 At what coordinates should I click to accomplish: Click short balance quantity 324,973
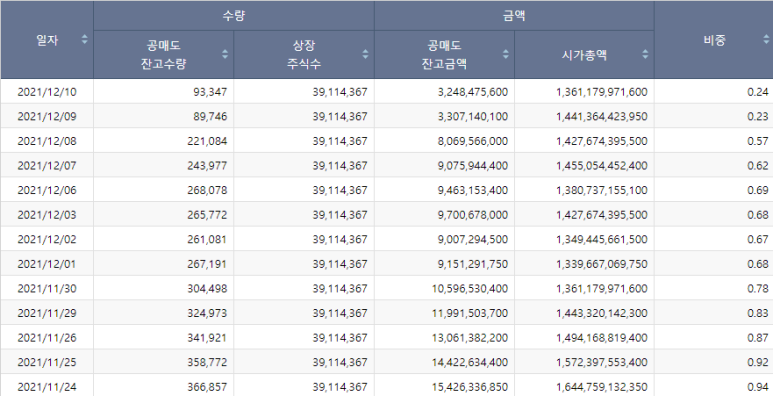tap(207, 313)
